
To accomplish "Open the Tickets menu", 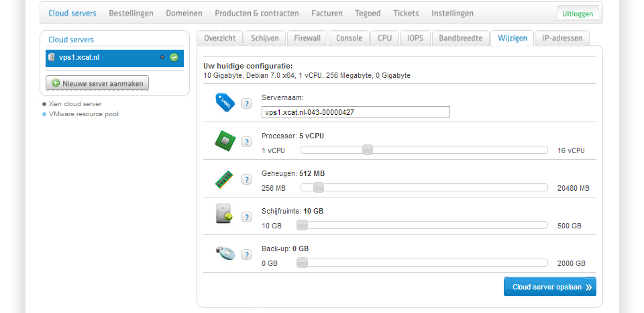I will (406, 13).
